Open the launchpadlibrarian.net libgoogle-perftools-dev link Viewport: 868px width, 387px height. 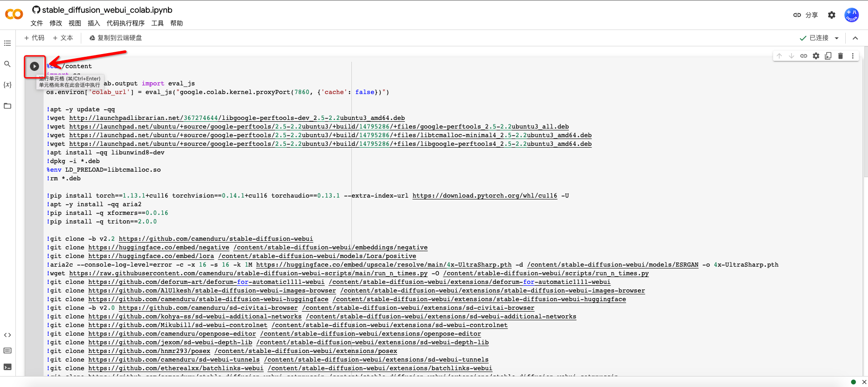[237, 118]
